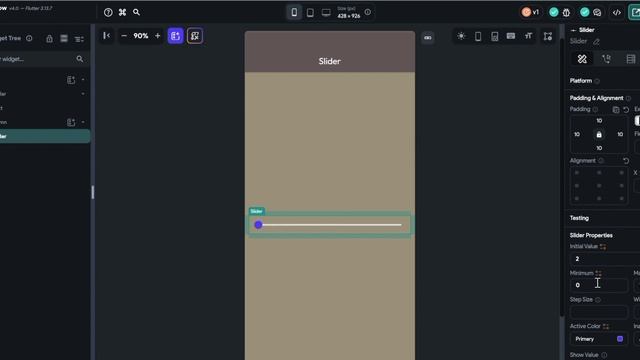Open canvas resize handles icon

pyautogui.click(x=548, y=36)
